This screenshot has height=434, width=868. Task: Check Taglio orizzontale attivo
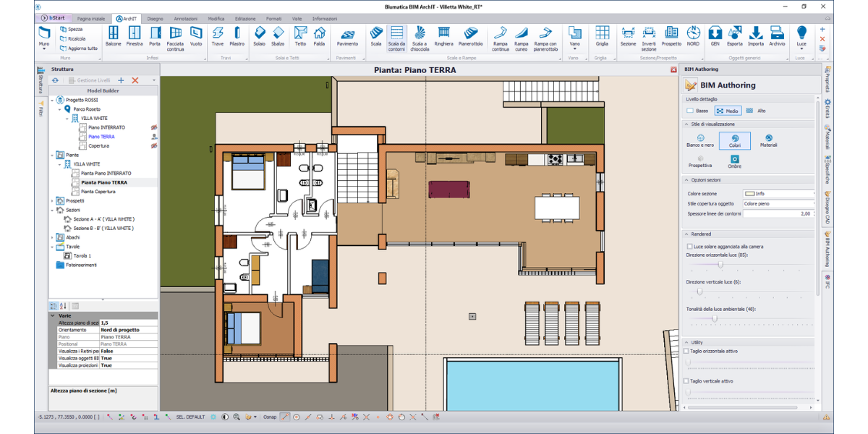point(686,351)
